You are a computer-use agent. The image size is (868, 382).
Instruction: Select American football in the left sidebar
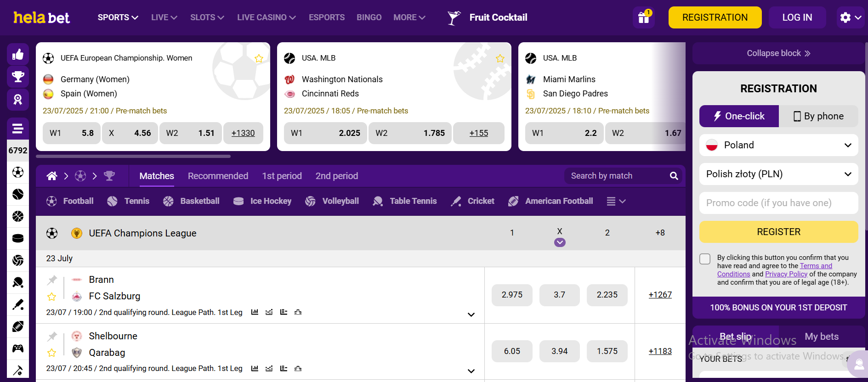tap(18, 326)
